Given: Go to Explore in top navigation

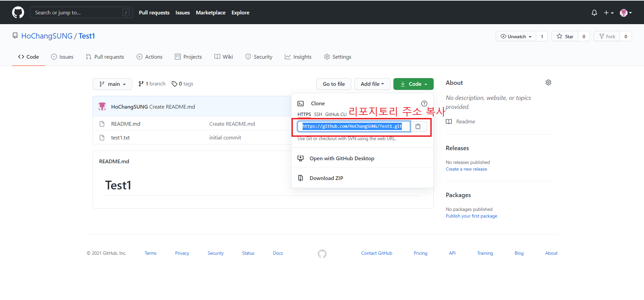Looking at the screenshot, I should (240, 12).
